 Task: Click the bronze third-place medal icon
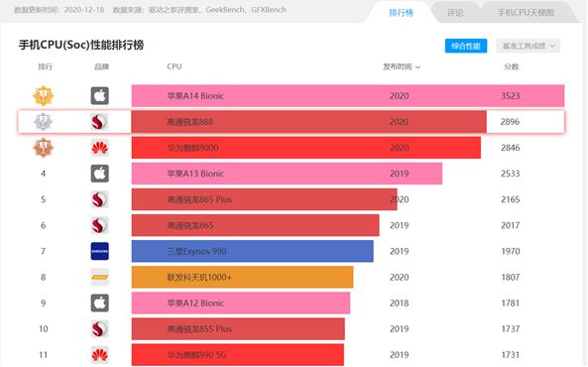click(x=43, y=148)
